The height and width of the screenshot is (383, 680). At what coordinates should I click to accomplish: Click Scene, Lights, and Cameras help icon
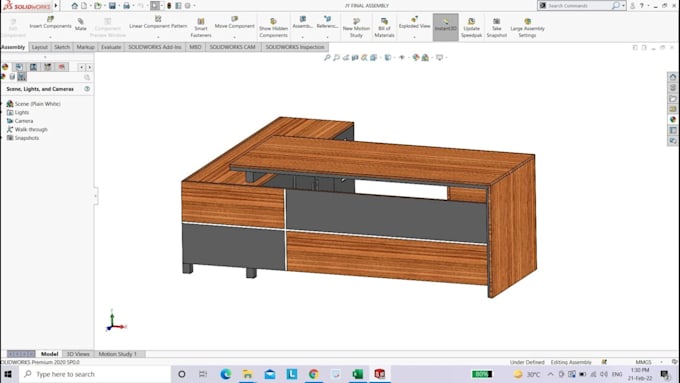coord(87,88)
